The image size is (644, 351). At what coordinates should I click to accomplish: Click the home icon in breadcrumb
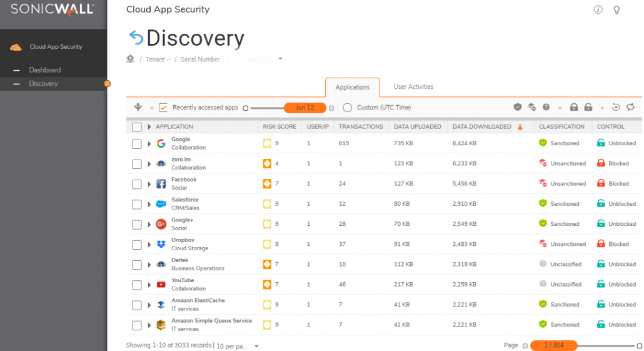click(x=130, y=59)
